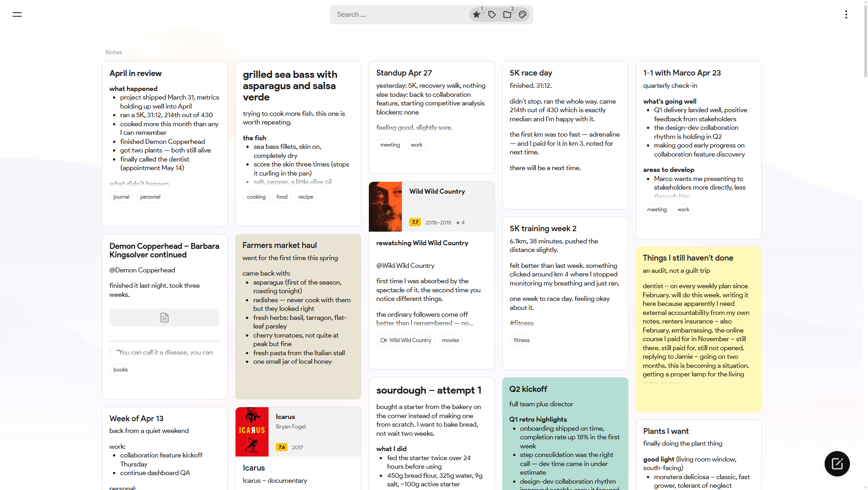Open the April in review note

[x=165, y=144]
